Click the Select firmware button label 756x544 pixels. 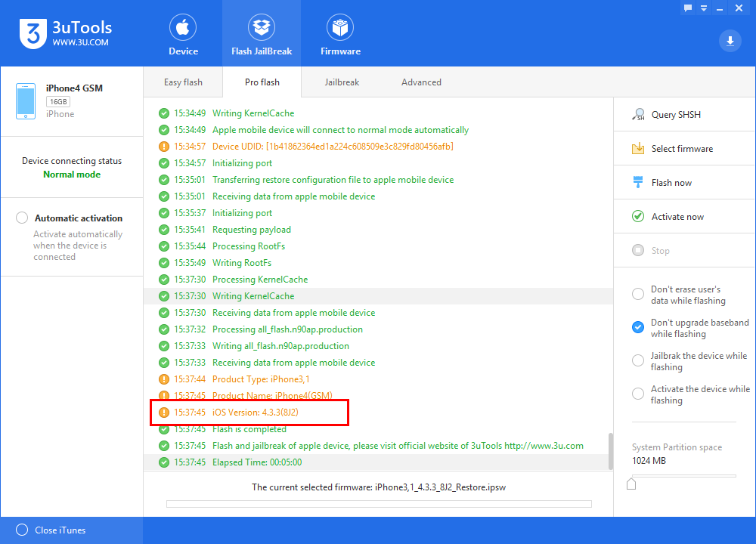[682, 149]
